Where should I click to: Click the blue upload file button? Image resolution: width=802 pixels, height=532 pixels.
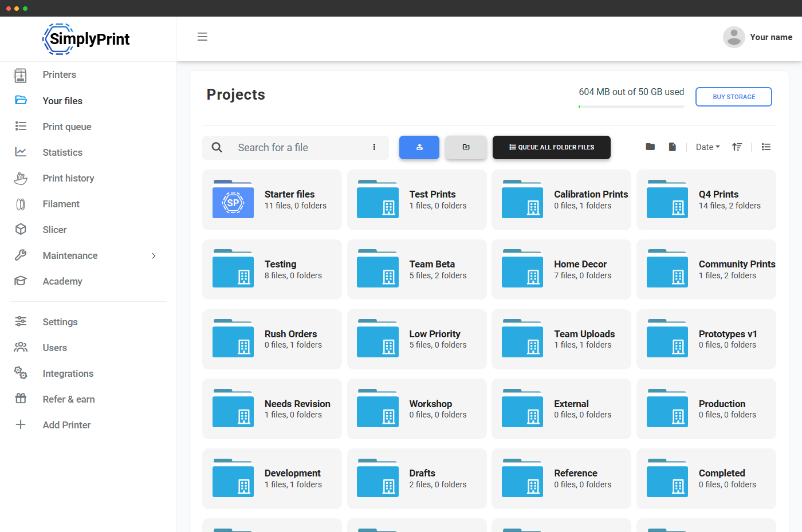(419, 147)
